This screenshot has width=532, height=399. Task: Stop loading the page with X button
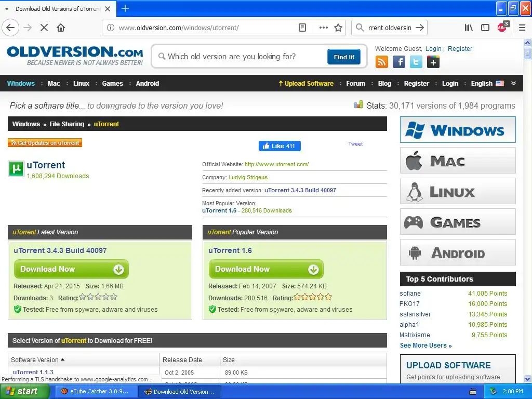pos(44,28)
